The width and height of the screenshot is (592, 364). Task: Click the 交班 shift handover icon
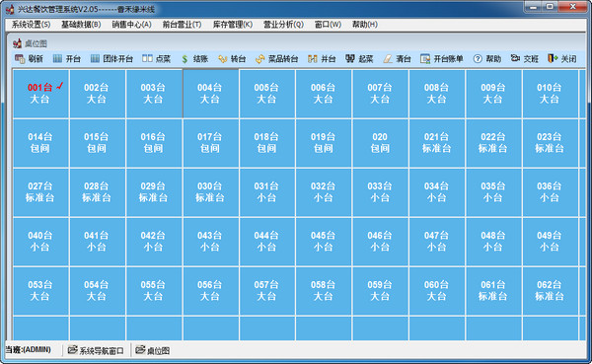click(x=515, y=58)
